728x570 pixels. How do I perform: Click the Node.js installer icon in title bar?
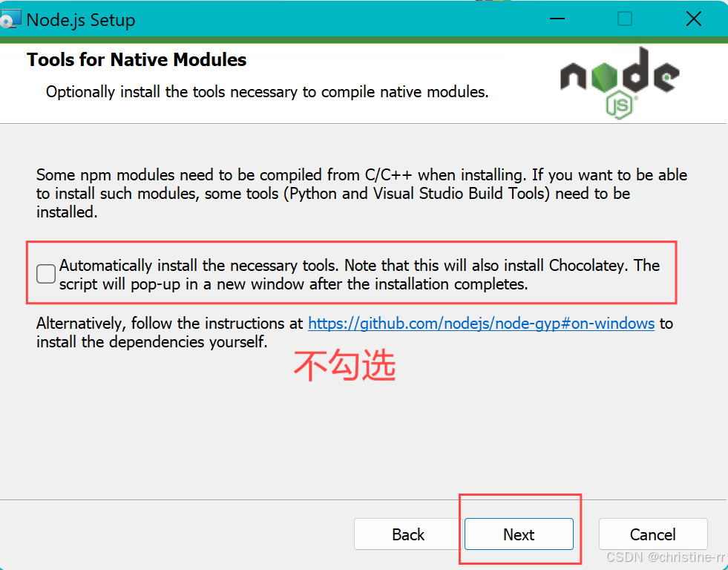10,20
